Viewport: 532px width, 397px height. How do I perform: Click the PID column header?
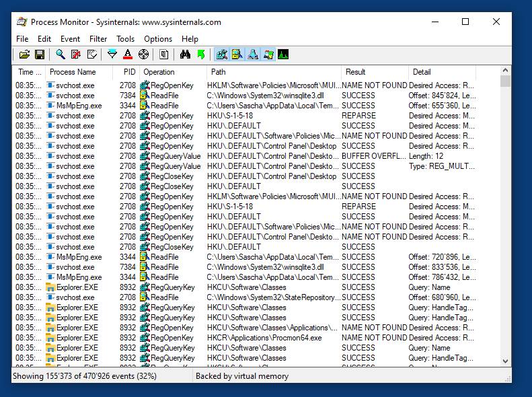126,72
